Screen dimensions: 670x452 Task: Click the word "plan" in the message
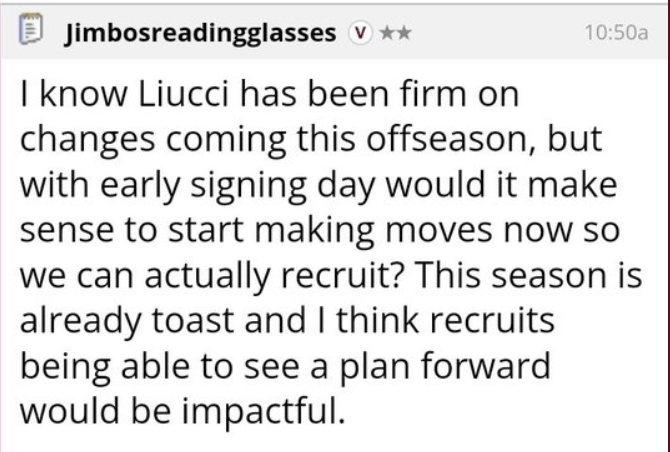374,368
